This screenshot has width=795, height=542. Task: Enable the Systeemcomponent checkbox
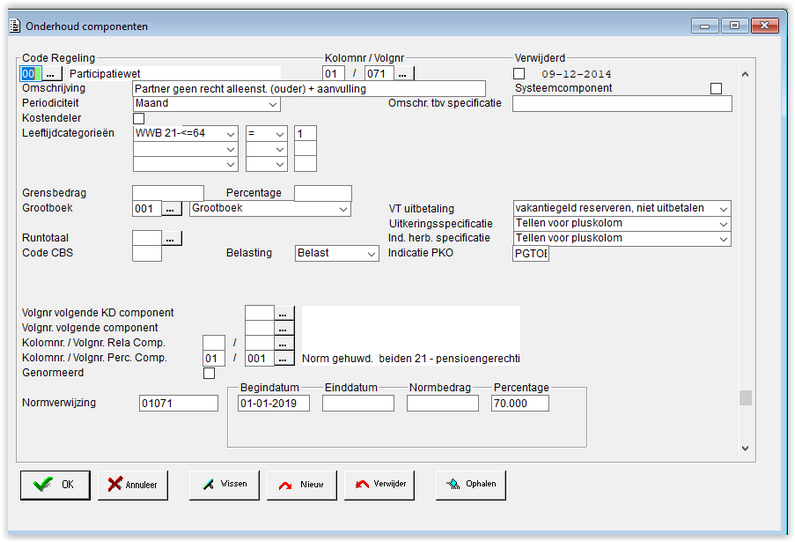[x=716, y=89]
